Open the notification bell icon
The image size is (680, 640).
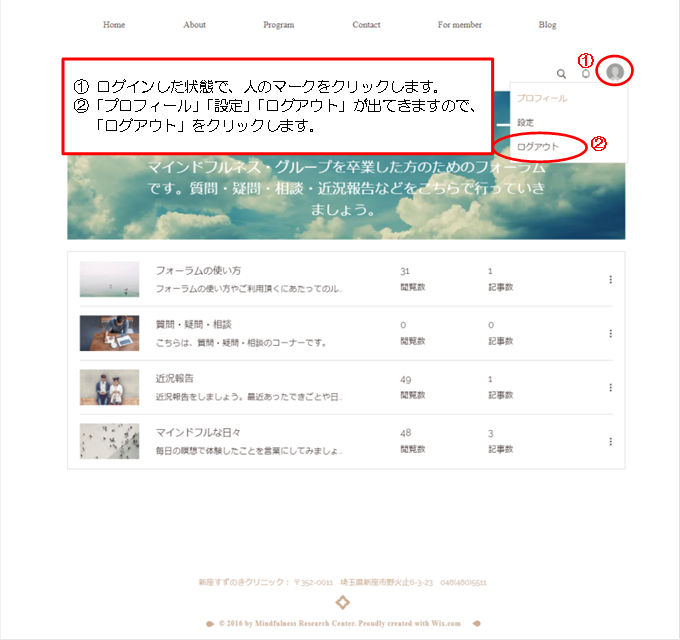[586, 73]
